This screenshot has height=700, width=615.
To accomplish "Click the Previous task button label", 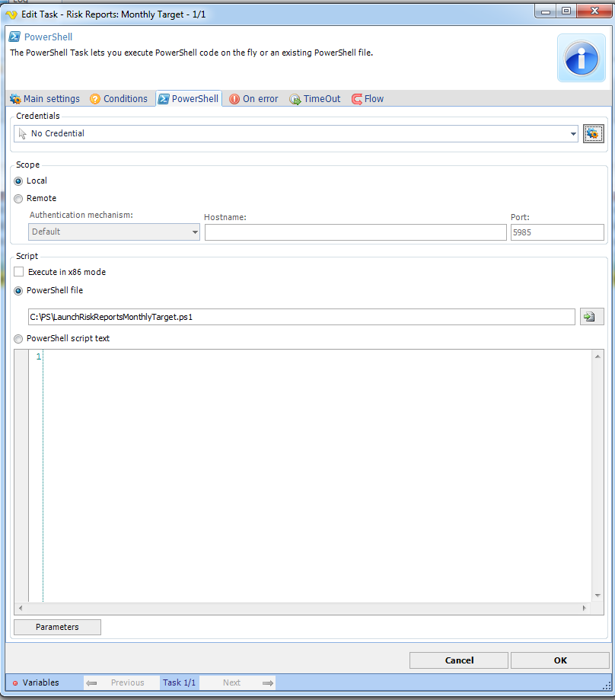I will pyautogui.click(x=128, y=682).
